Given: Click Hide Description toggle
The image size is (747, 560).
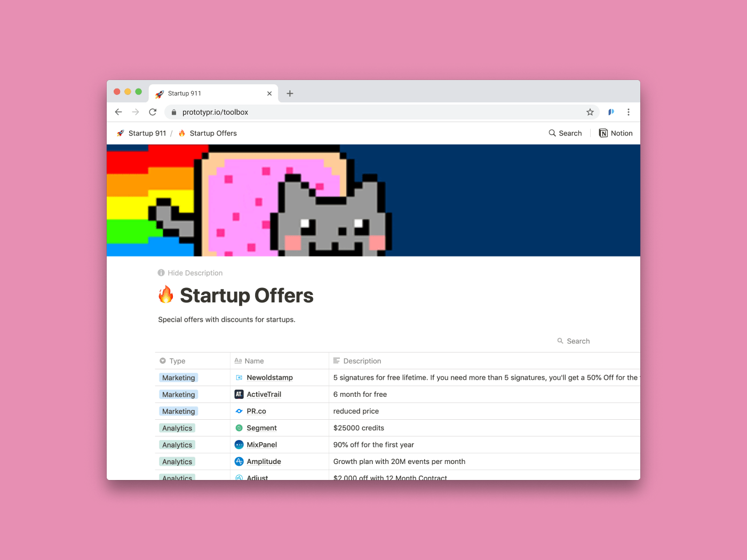Looking at the screenshot, I should (x=190, y=273).
